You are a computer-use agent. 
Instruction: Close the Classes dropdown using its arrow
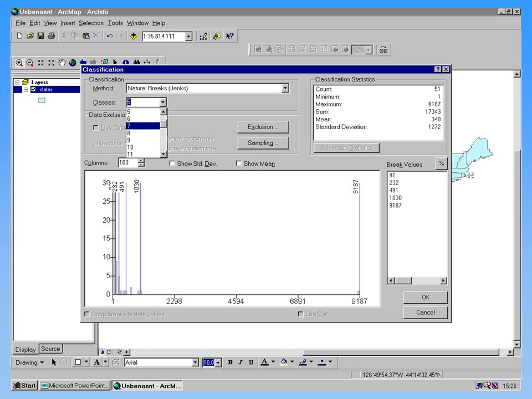pos(163,102)
